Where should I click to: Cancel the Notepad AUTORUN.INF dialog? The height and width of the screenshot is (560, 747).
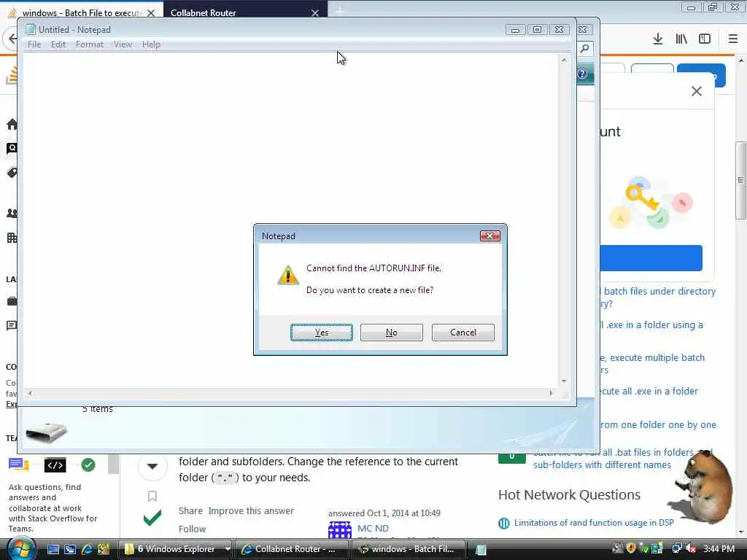coord(463,332)
